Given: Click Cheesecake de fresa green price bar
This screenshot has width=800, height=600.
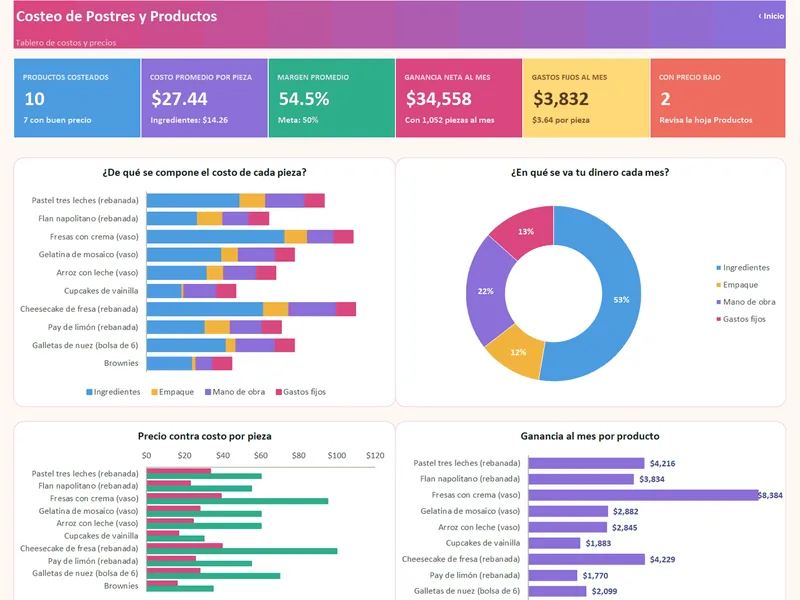Looking at the screenshot, I should pyautogui.click(x=242, y=551).
